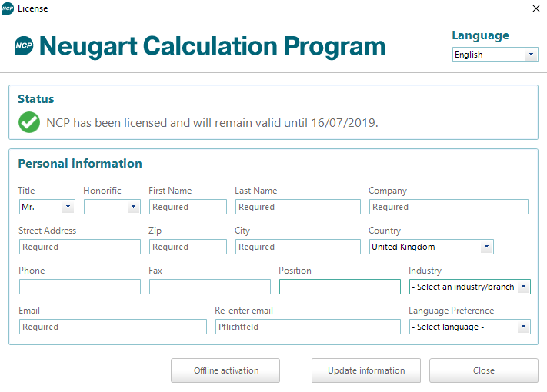Open the Country dropdown showing United Kingdom

tap(431, 247)
